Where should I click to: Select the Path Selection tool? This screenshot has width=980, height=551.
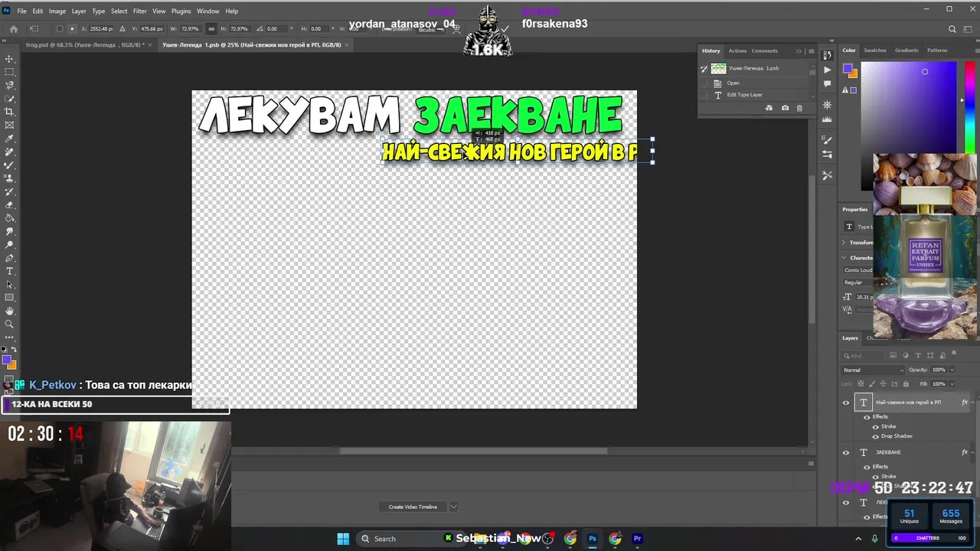click(9, 284)
